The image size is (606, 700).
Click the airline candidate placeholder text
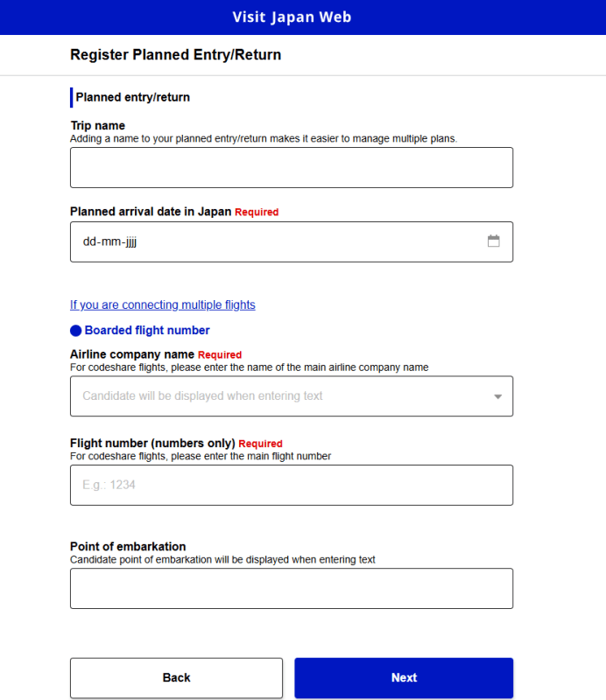click(x=202, y=396)
